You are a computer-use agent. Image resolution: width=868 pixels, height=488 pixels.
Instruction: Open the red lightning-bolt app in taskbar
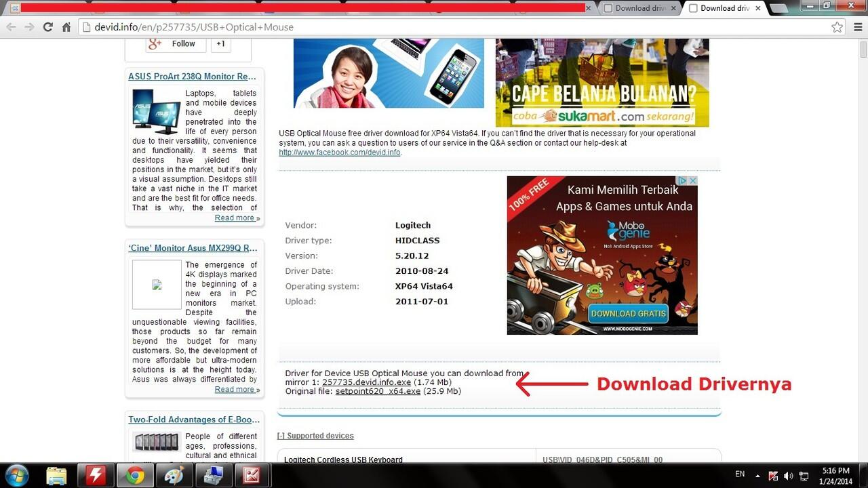tap(96, 476)
